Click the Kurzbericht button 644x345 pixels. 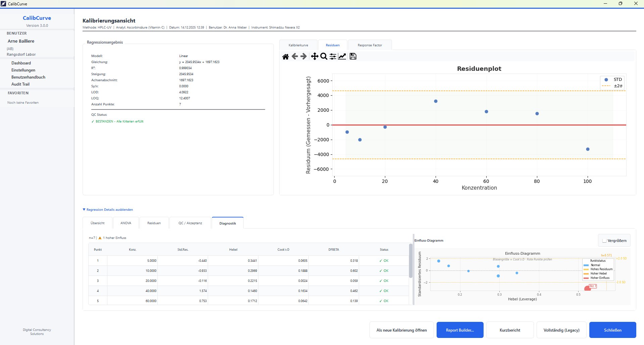(510, 330)
